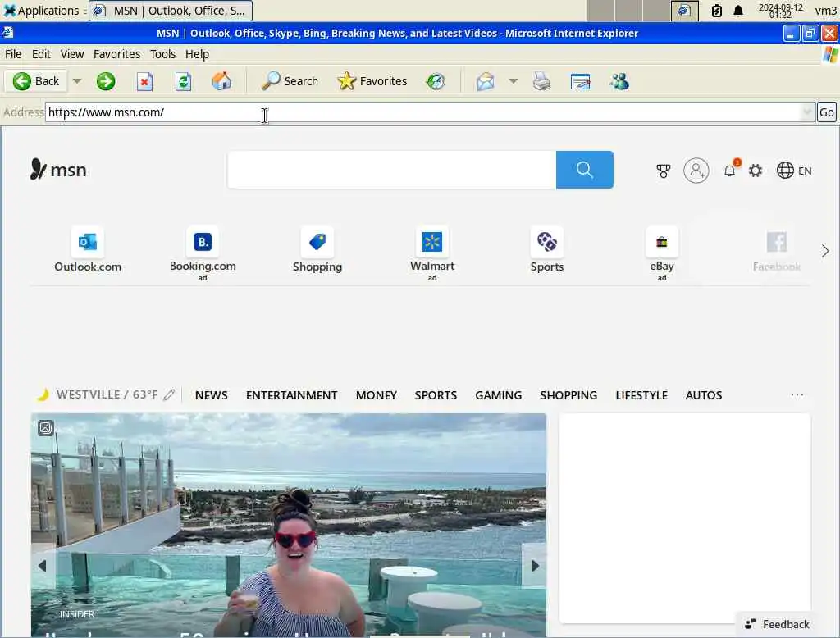Click the Go button
Image resolution: width=840 pixels, height=638 pixels.
pyautogui.click(x=826, y=112)
